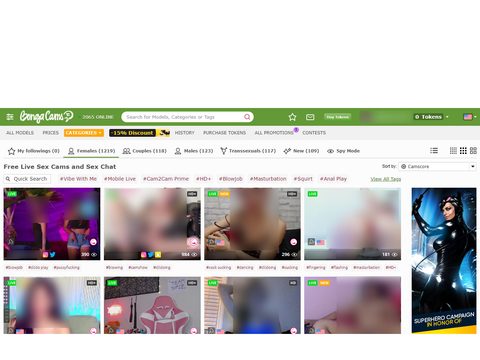Screen dimensions: 480x360
Task: Select large grid view icon
Action: pos(473,151)
